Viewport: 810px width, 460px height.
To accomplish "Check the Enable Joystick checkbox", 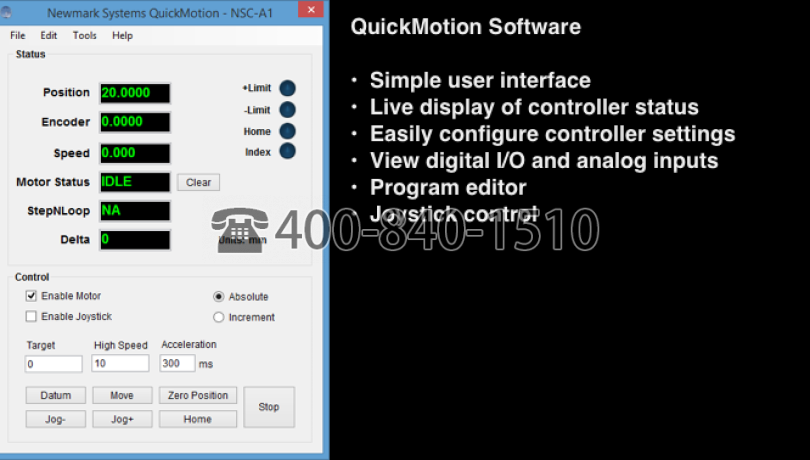I will pyautogui.click(x=31, y=316).
